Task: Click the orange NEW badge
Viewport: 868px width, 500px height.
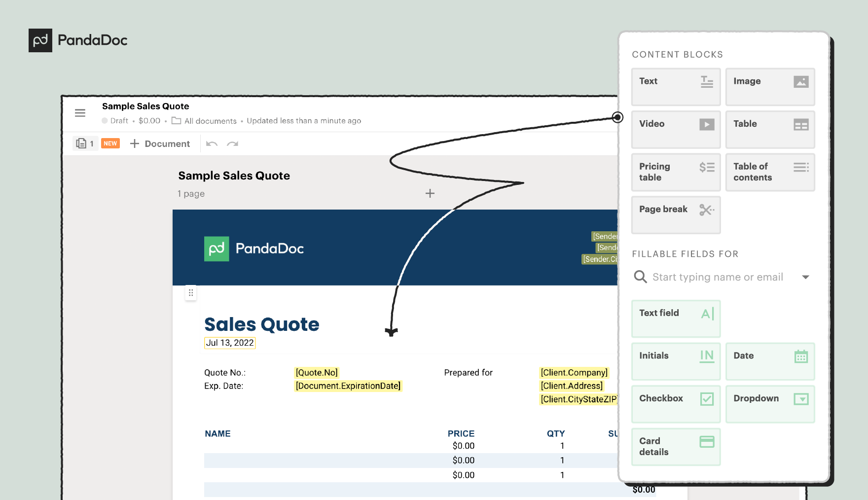Action: point(110,143)
